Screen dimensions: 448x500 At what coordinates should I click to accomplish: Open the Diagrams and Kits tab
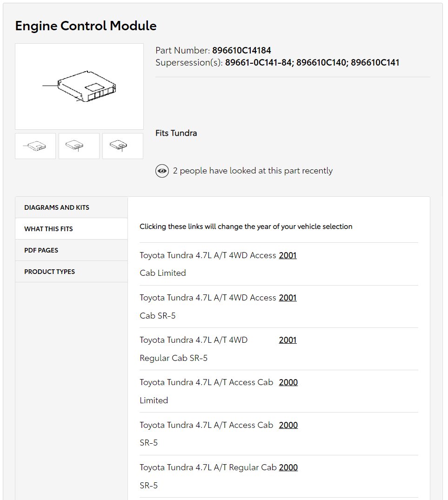click(72, 207)
